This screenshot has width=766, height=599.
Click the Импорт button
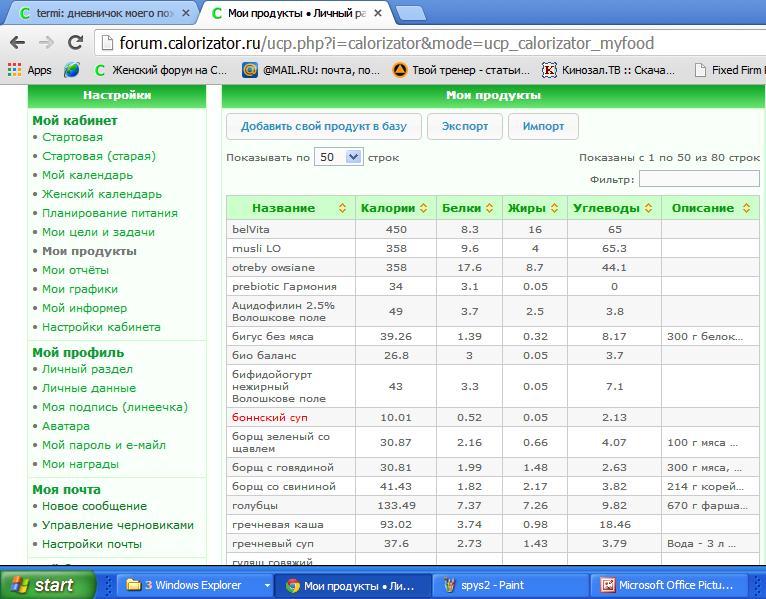543,127
